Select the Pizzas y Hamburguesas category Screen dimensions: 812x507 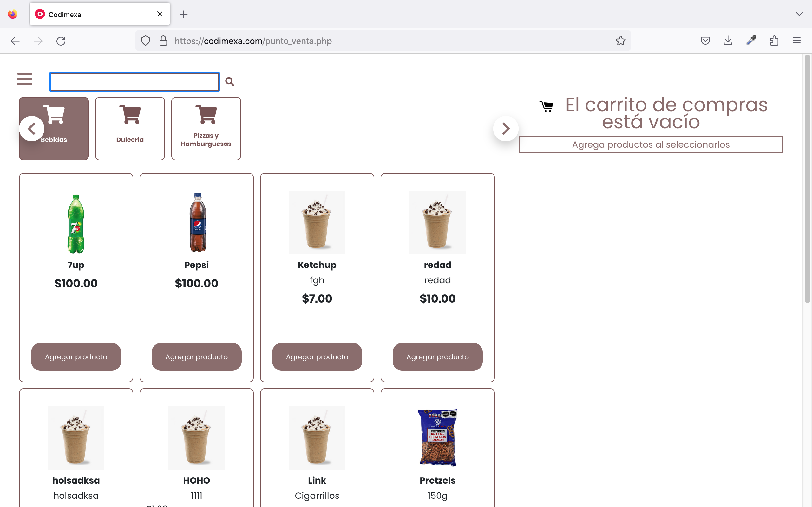(206, 128)
